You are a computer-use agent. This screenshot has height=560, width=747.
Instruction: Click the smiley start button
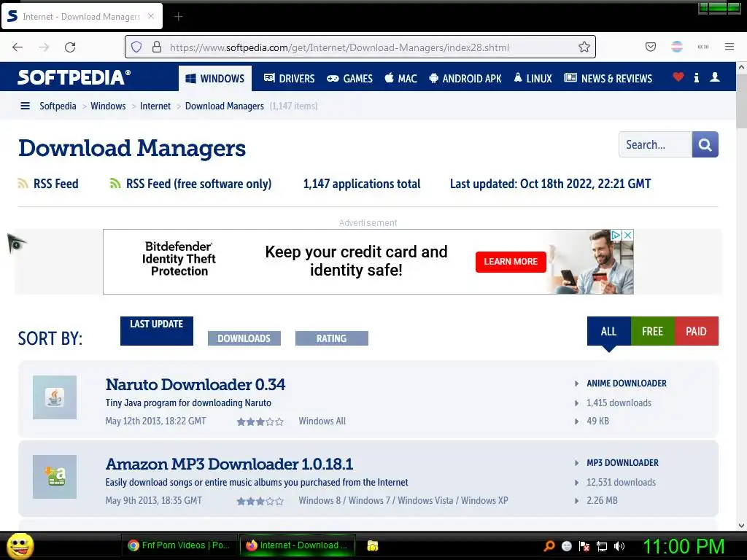[x=20, y=545]
